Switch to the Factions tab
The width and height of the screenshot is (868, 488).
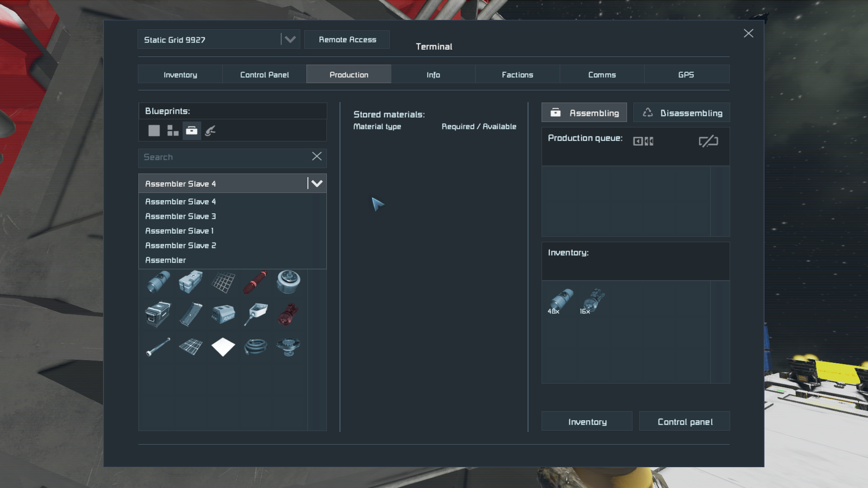(517, 75)
